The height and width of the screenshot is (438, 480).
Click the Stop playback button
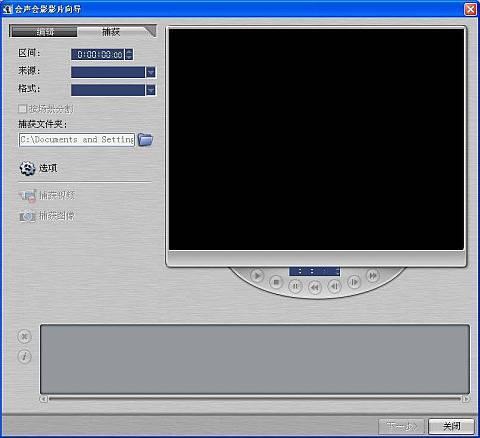276,282
